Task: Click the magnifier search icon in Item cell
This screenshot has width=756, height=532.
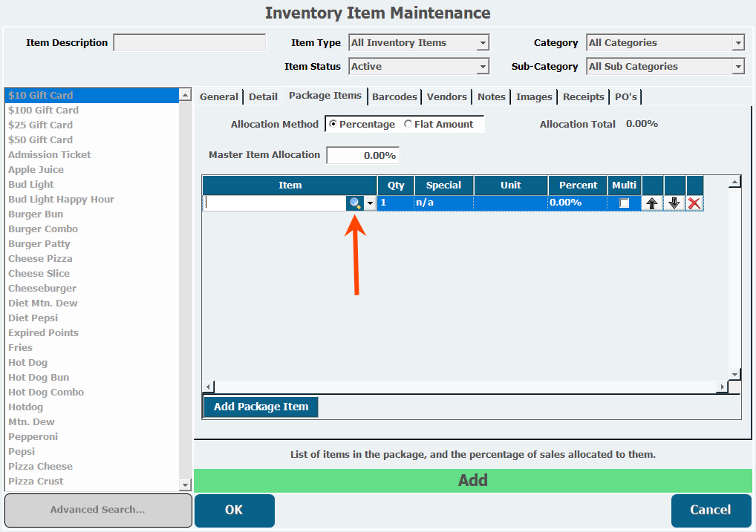Action: click(355, 203)
